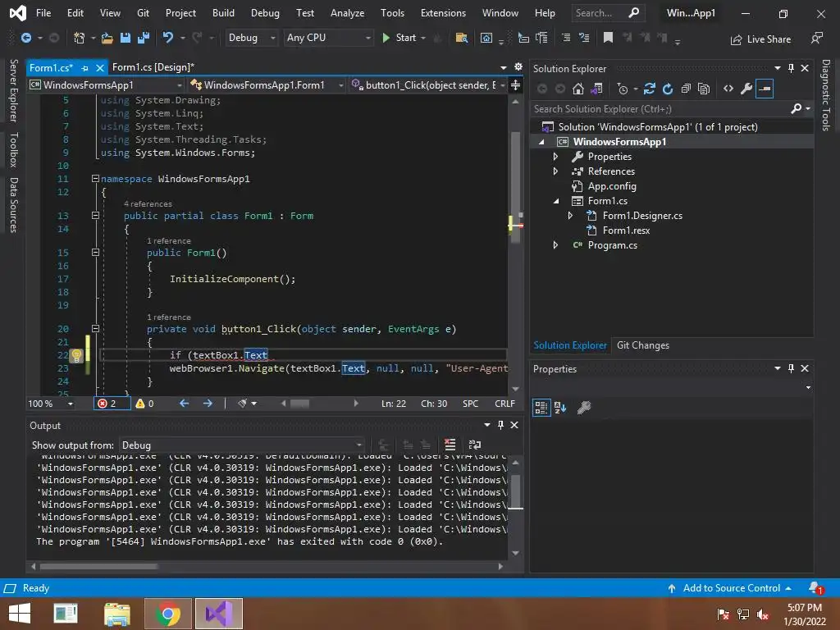Click Clear All icon in Output panel

(x=450, y=445)
